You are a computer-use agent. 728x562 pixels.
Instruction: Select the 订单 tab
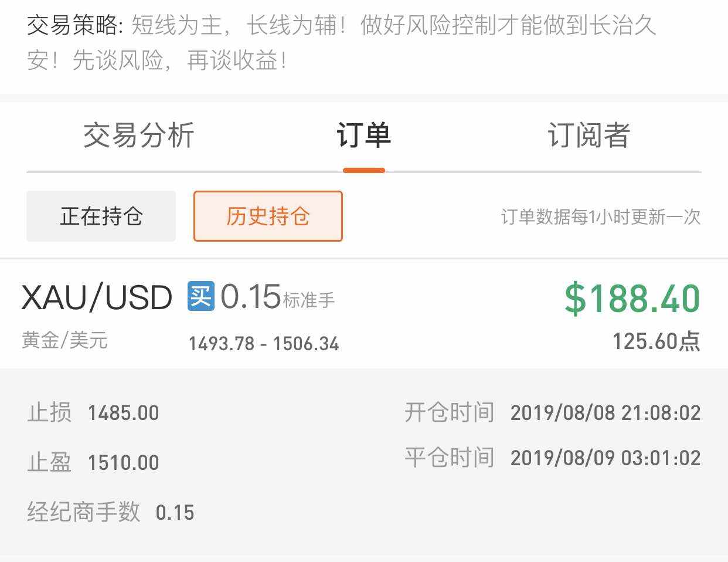(363, 136)
